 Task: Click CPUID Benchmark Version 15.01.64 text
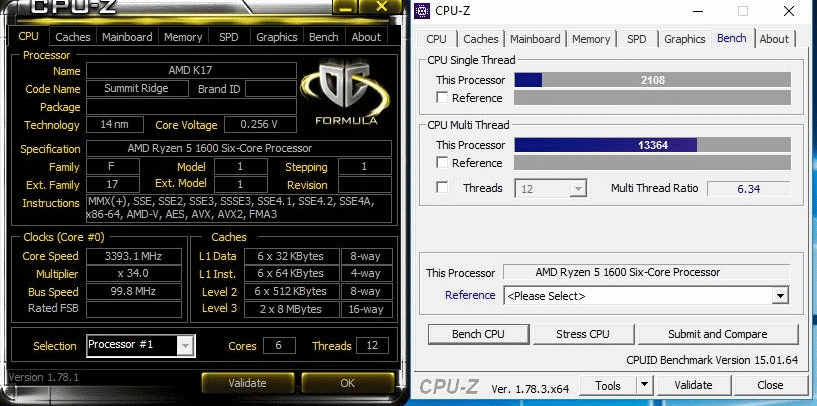[x=712, y=360]
